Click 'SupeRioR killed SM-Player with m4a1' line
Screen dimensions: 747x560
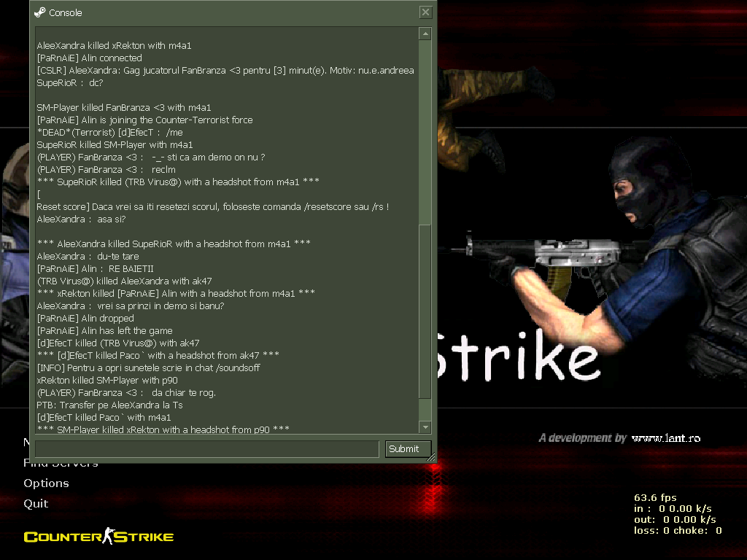115,145
